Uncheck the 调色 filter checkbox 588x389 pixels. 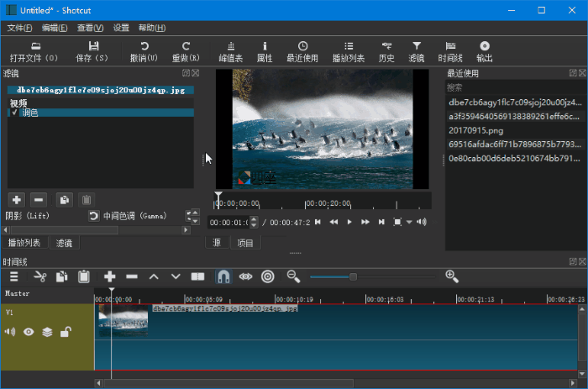(x=14, y=112)
